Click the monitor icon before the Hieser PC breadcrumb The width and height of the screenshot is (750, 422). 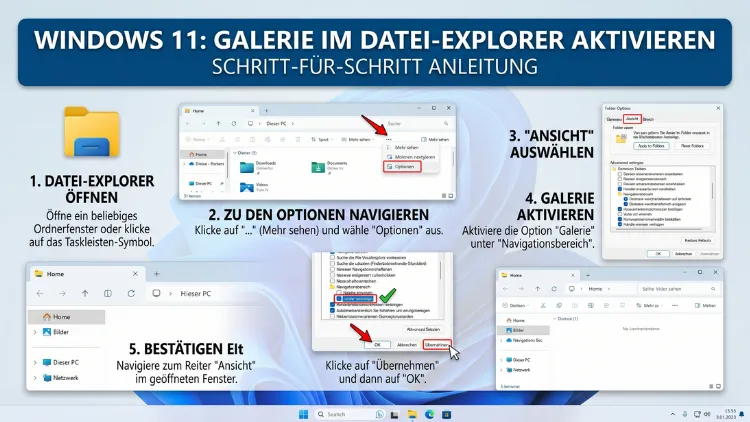click(x=156, y=293)
